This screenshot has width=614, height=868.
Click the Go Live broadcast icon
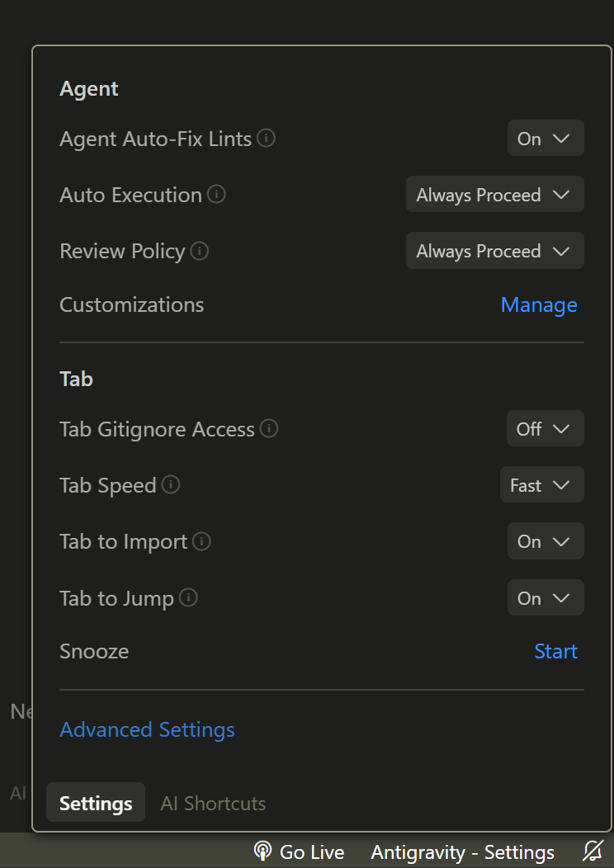pos(263,851)
